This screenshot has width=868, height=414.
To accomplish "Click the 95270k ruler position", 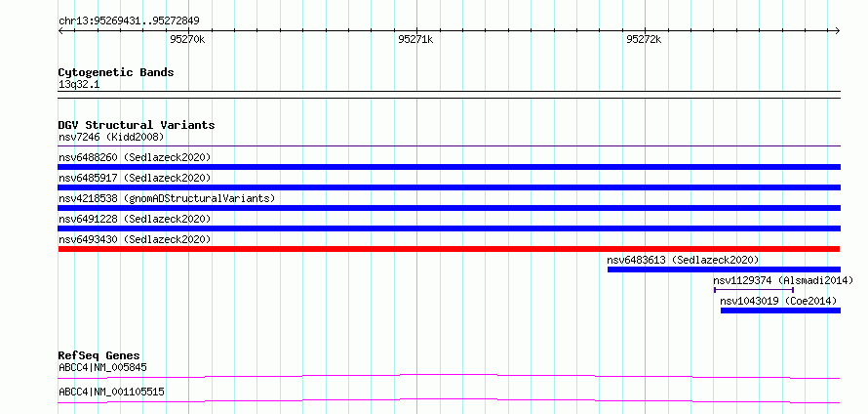I will [x=187, y=39].
